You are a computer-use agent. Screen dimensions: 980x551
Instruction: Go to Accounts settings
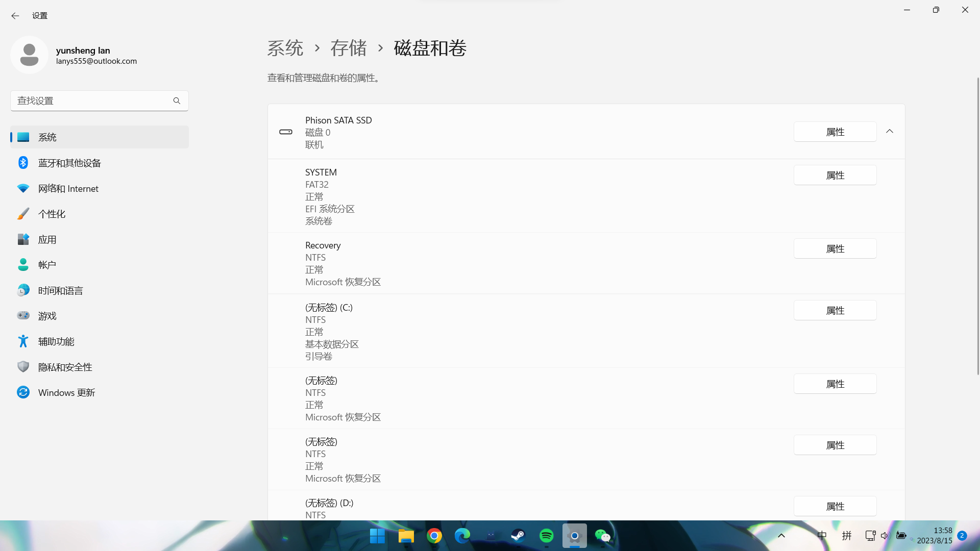click(47, 265)
